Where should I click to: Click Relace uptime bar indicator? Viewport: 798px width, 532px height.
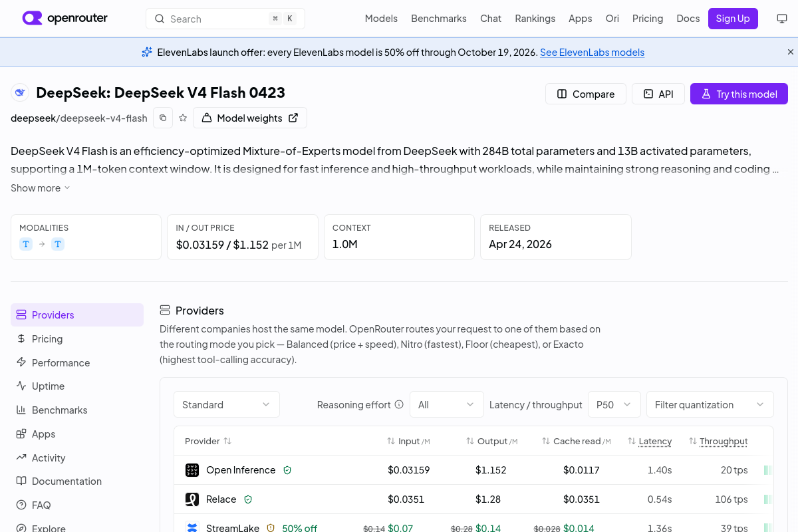coord(768,499)
